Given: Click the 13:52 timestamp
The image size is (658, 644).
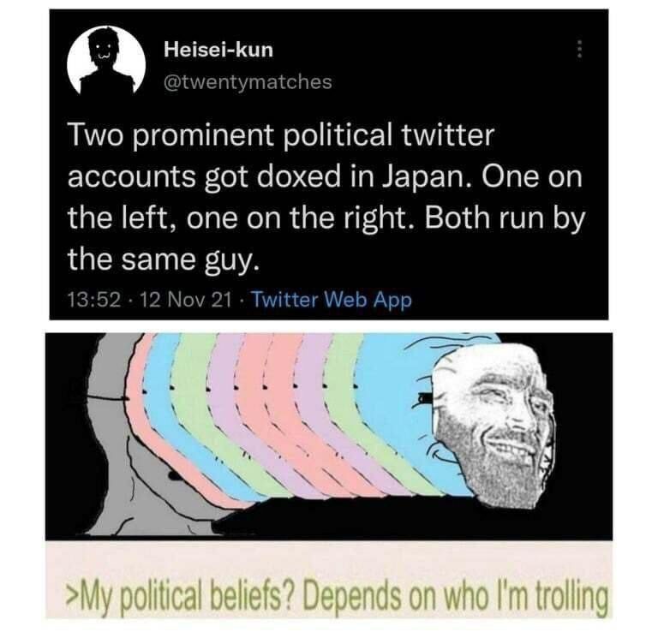Looking at the screenshot, I should click(x=94, y=300).
